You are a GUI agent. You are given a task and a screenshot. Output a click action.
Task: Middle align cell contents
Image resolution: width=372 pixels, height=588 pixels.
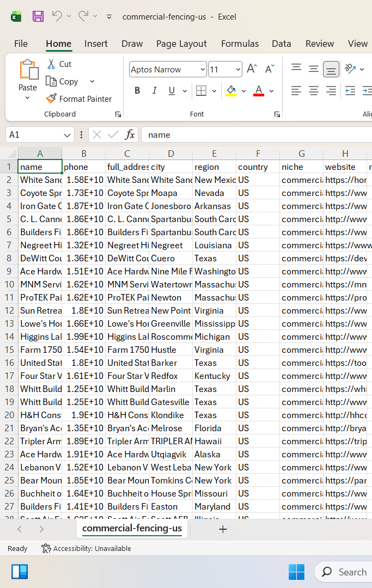click(314, 69)
